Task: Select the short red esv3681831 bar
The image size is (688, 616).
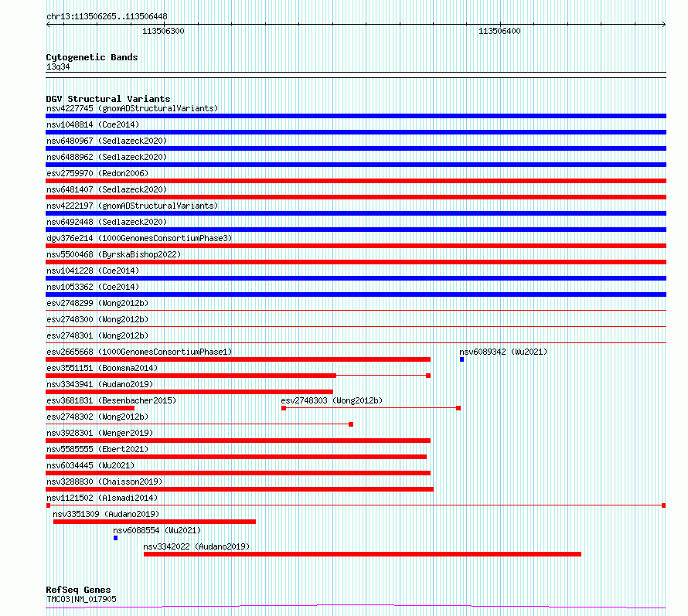Action: [x=90, y=408]
